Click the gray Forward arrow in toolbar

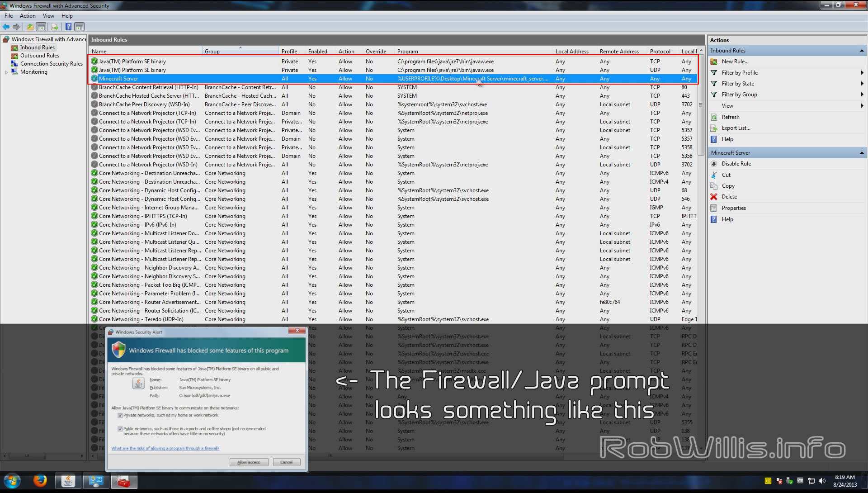point(16,27)
